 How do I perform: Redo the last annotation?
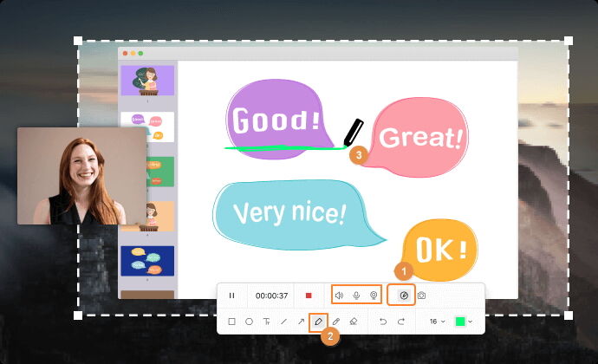pyautogui.click(x=400, y=322)
